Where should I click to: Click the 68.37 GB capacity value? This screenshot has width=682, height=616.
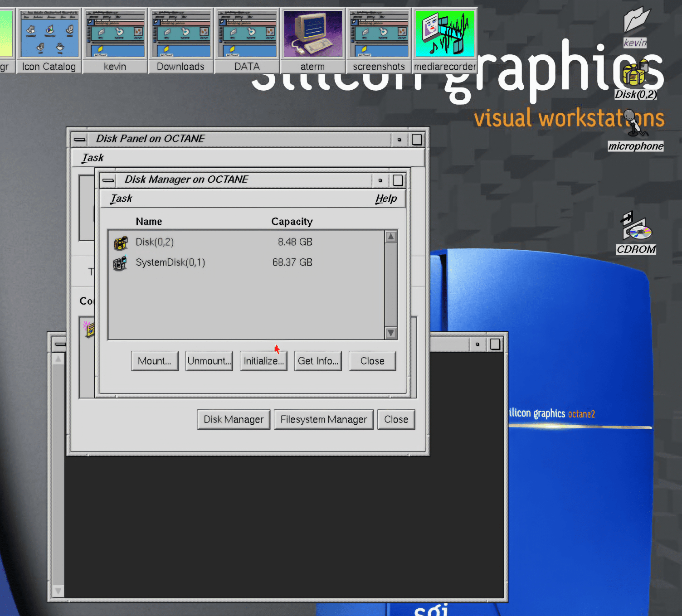click(292, 262)
